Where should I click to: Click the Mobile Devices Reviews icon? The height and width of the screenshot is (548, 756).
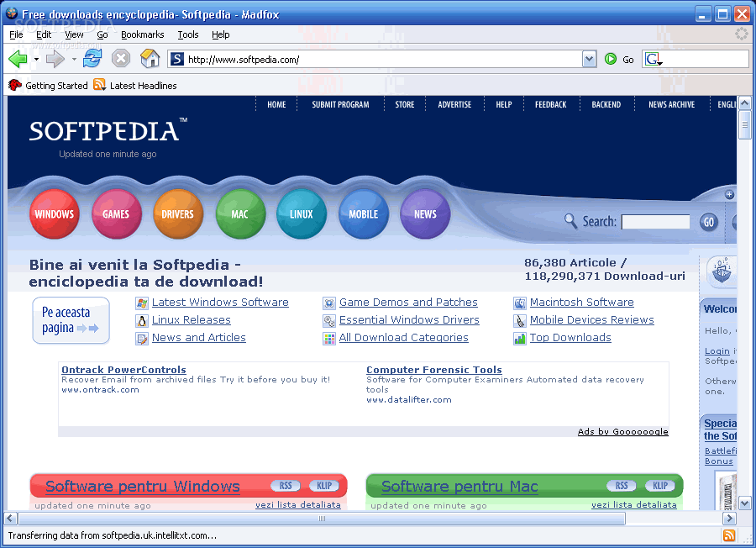pos(520,321)
